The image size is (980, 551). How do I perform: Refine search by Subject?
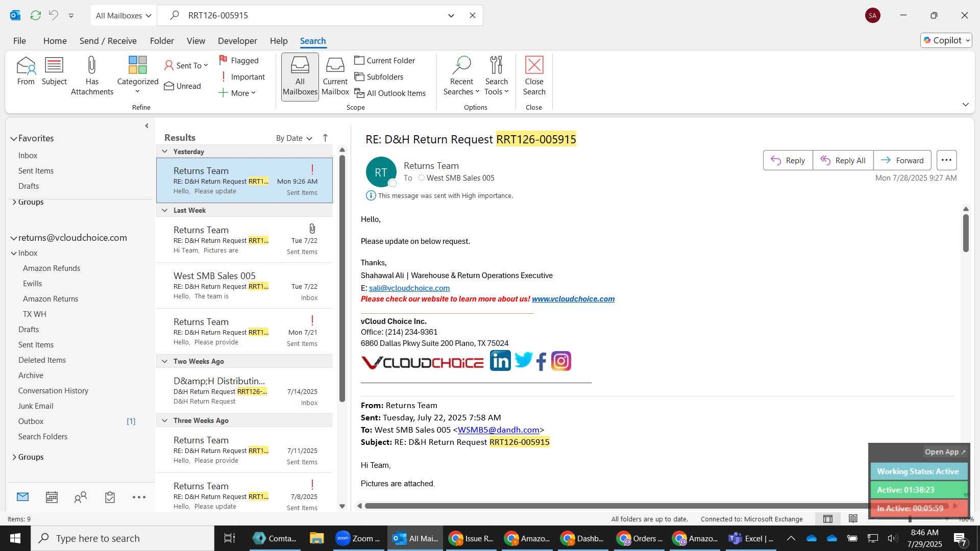pos(54,71)
